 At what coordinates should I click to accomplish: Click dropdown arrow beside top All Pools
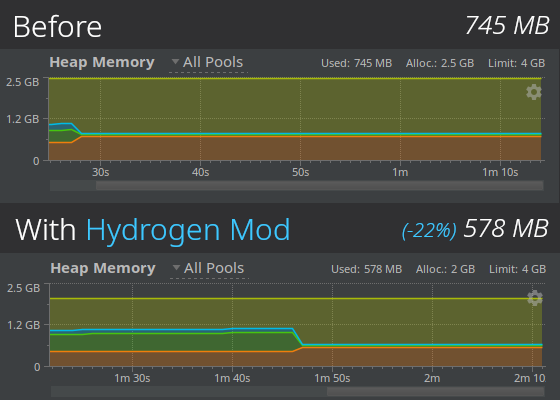click(x=175, y=62)
